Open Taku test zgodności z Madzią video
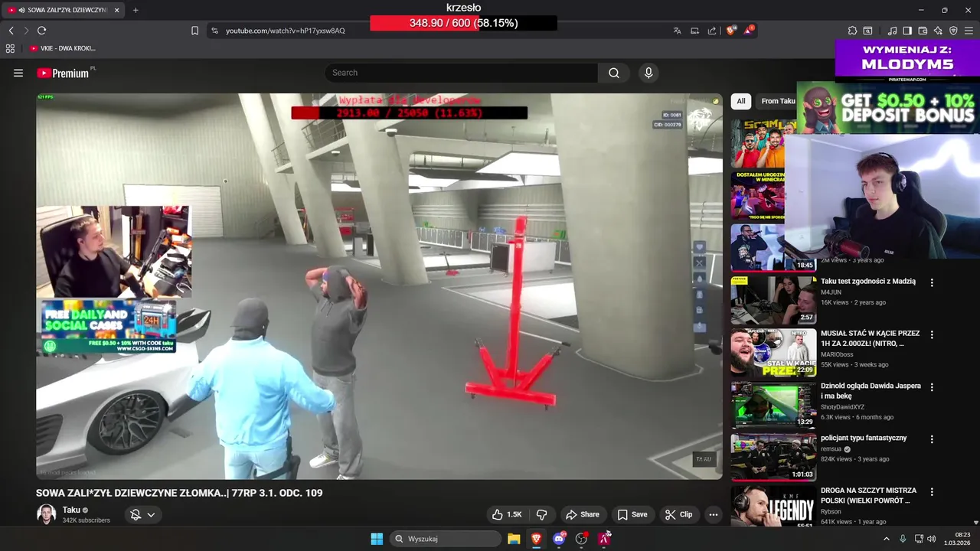This screenshot has height=551, width=980. pyautogui.click(x=867, y=282)
